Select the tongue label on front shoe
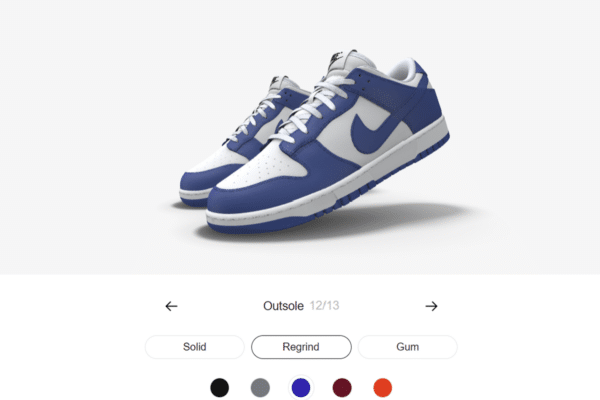This screenshot has height=400, width=600. tap(337, 58)
